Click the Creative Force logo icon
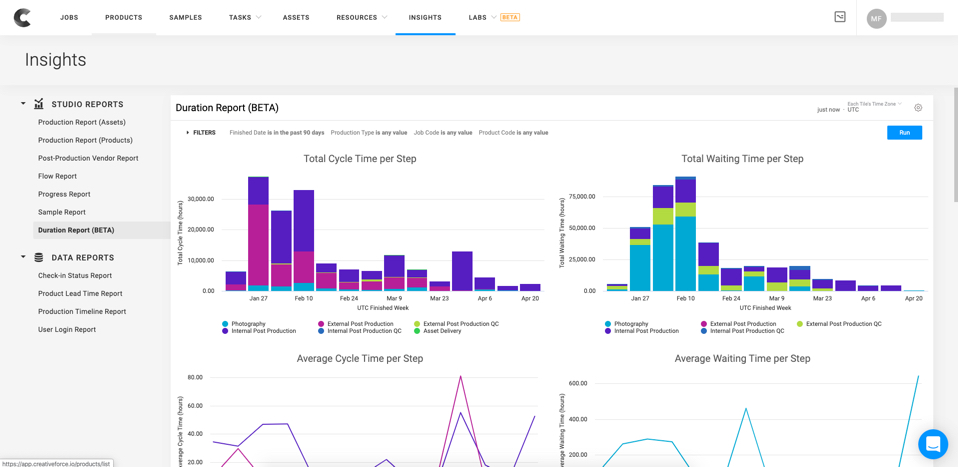This screenshot has width=958, height=467. 22,17
